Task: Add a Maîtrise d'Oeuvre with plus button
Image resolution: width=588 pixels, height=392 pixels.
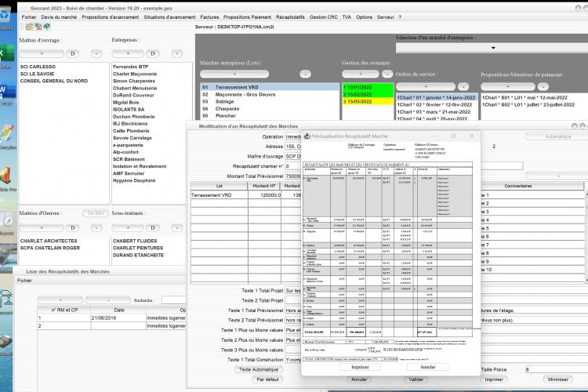Action: 42,227
